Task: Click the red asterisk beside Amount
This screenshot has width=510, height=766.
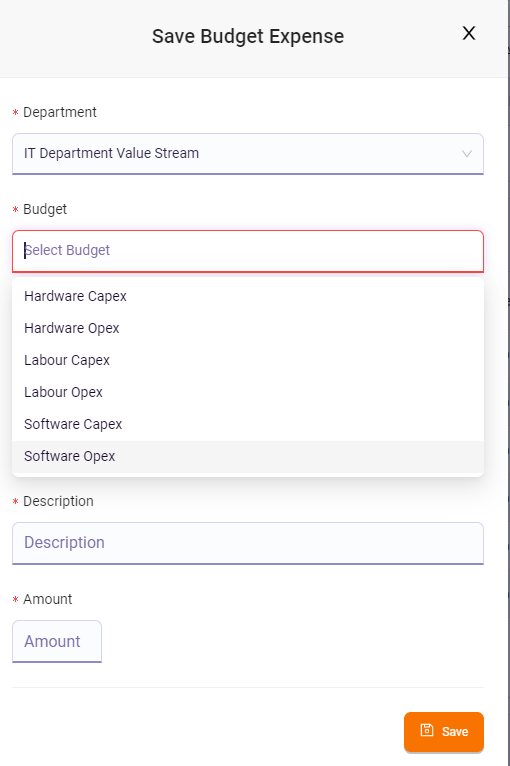Action: coord(16,599)
